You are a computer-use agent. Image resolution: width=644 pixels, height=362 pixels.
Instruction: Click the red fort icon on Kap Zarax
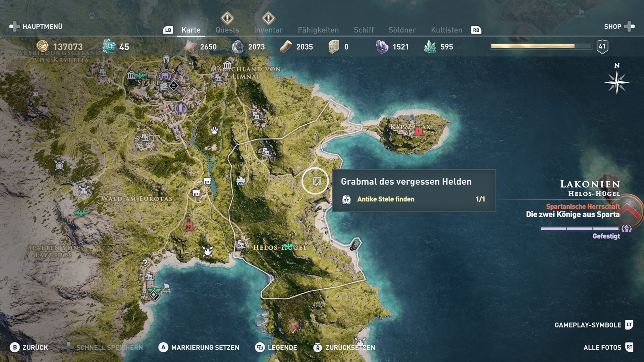418,131
